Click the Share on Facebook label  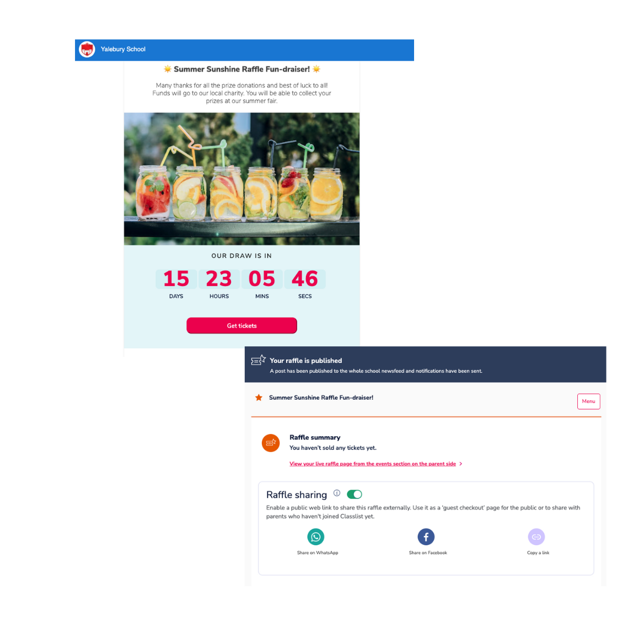[x=428, y=552]
